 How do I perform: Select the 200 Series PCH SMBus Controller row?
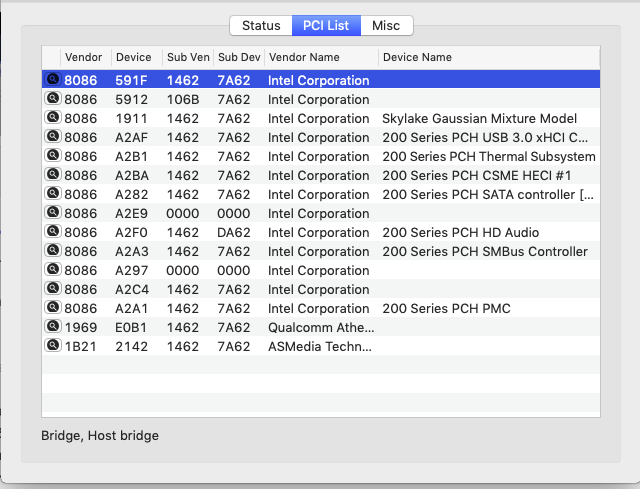[321, 251]
